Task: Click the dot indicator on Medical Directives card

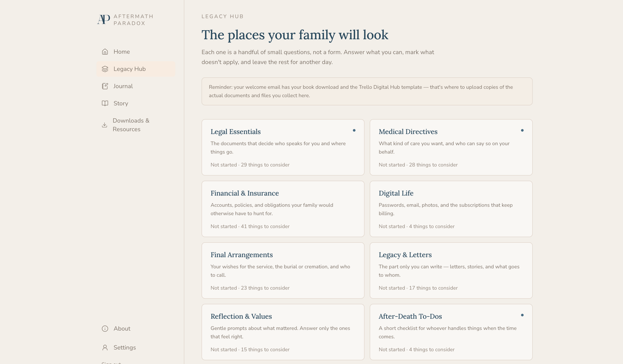Action: (522, 130)
